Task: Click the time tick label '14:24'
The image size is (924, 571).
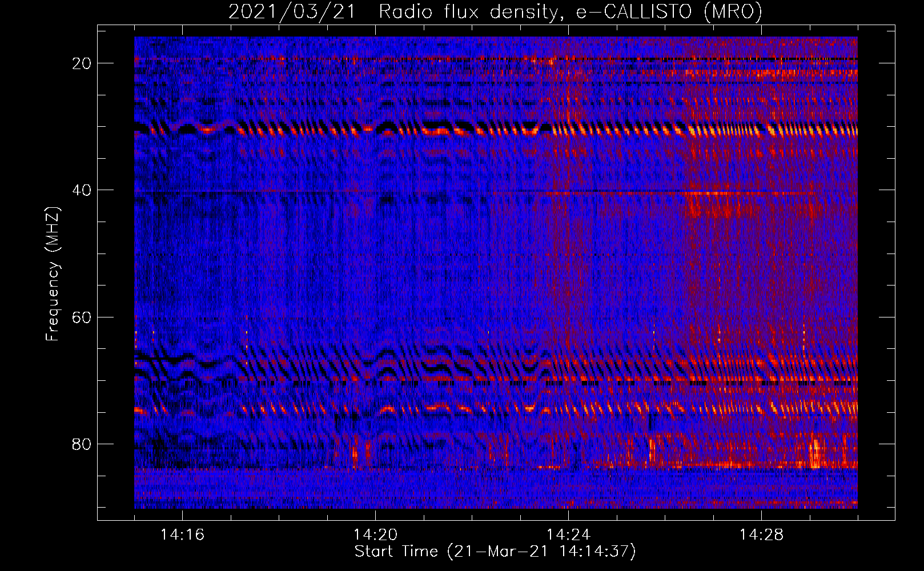Action: point(568,534)
